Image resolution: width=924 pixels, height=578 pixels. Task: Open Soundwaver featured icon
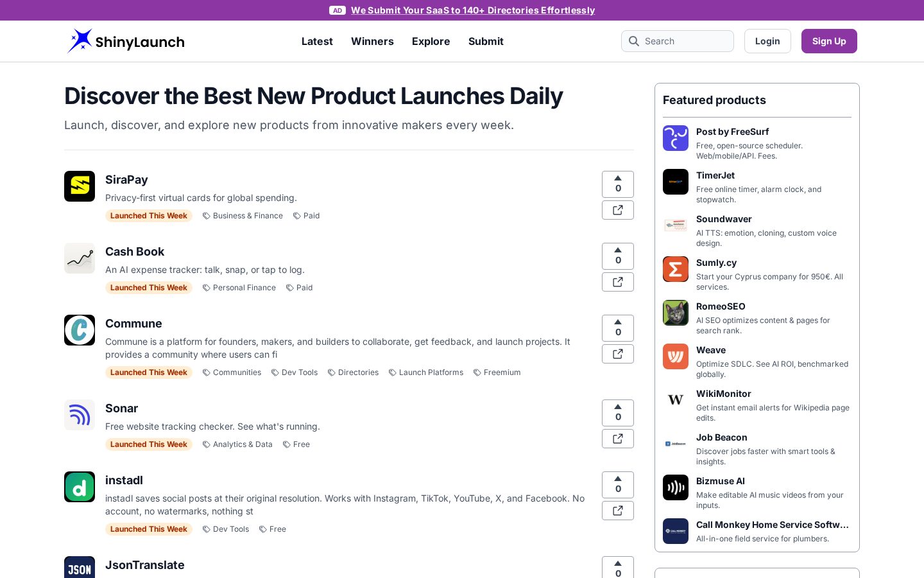676,225
